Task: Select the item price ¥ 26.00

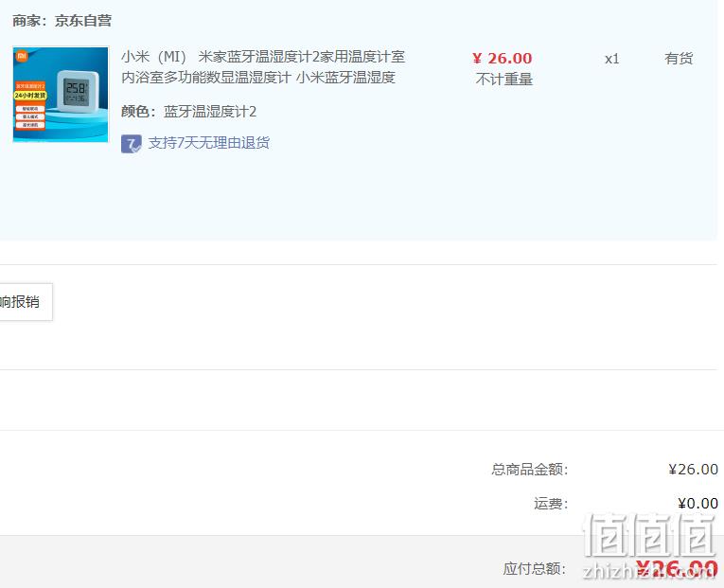Action: (x=503, y=58)
